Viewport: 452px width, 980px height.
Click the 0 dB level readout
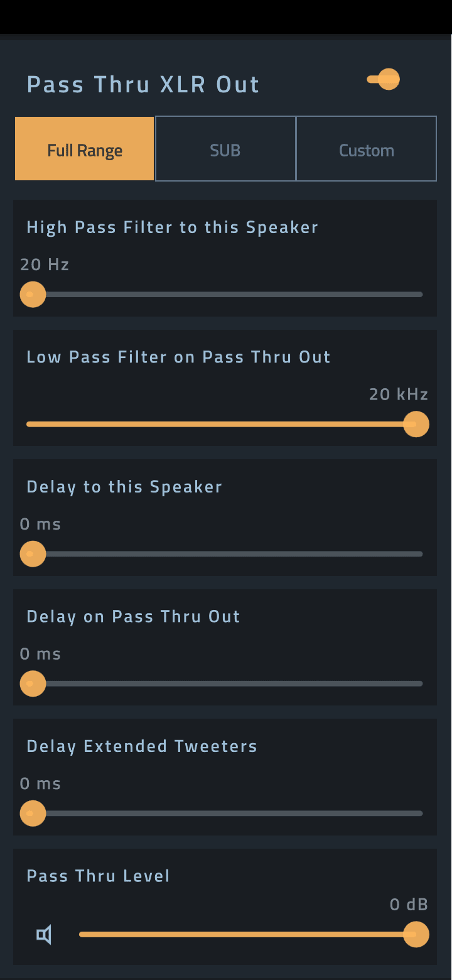409,905
